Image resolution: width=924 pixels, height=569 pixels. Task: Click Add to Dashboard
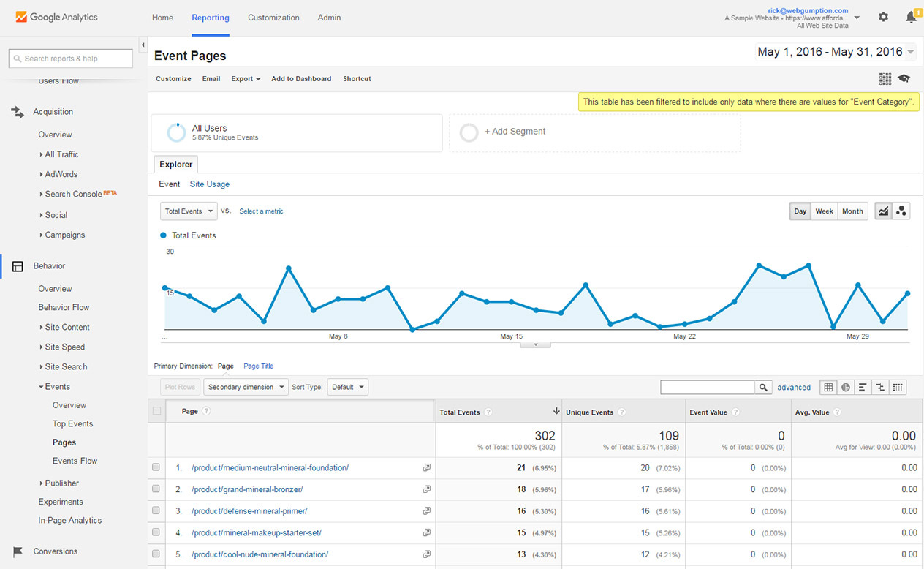(301, 79)
